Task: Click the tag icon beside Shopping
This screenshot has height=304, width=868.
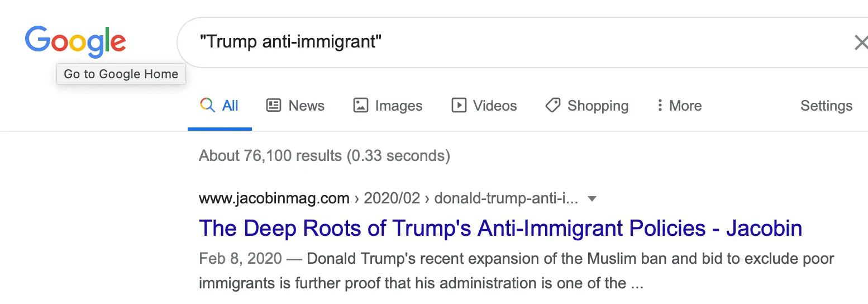Action: coord(553,106)
